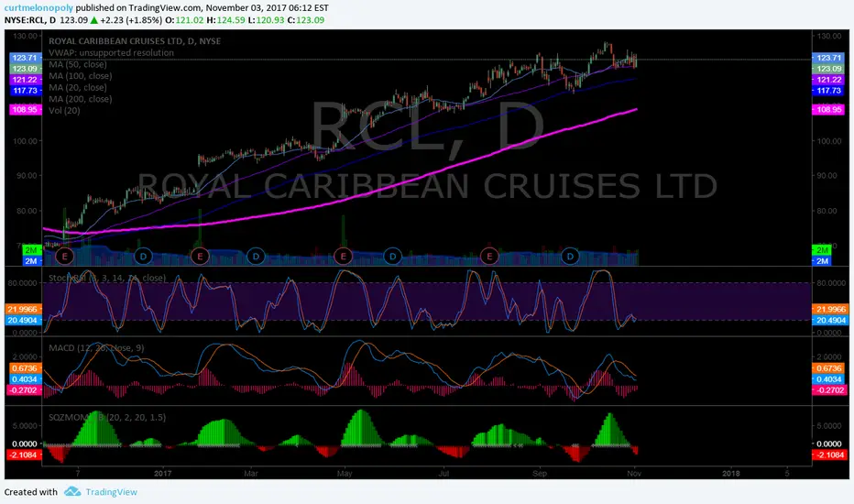Viewport: 854px width, 504px height.
Task: Click the dividend D marker above the Mar label
Action: coord(256,256)
